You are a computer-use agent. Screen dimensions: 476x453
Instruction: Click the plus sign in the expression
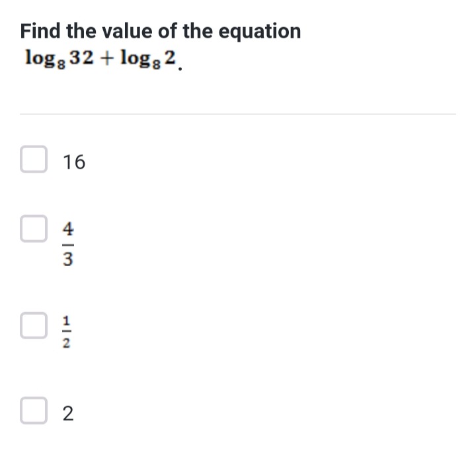click(x=107, y=59)
